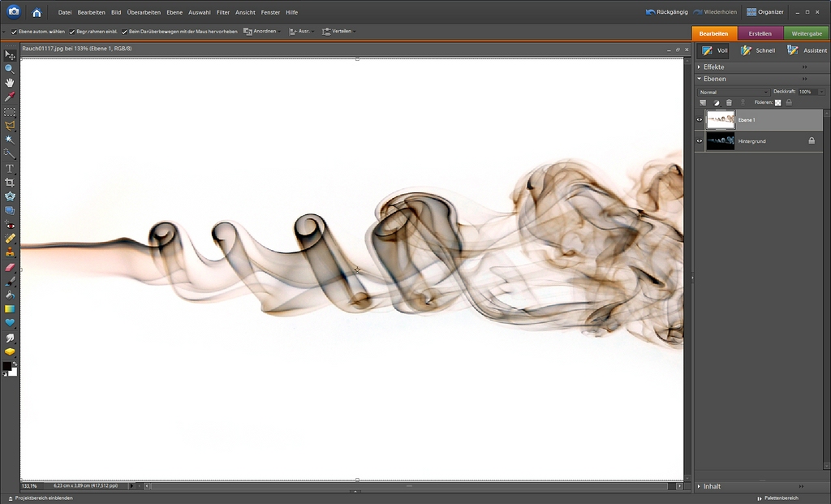Screen dimensions: 831x504
Task: Switch to the Assistent edit mode
Action: click(x=807, y=50)
